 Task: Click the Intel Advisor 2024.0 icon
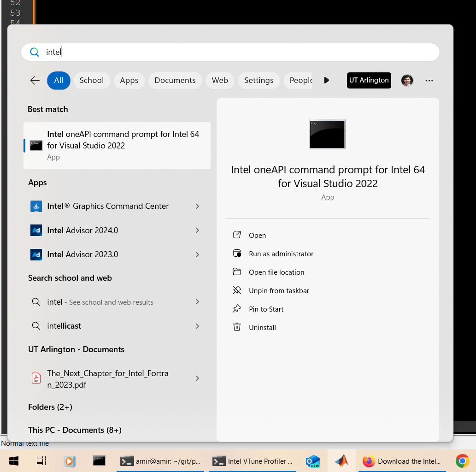(x=36, y=230)
